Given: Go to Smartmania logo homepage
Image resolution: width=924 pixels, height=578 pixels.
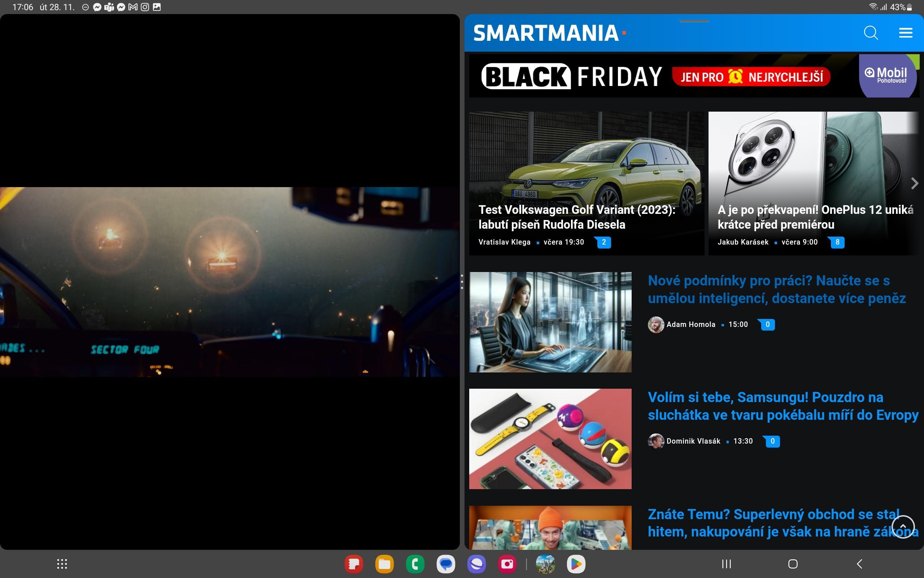Looking at the screenshot, I should pos(550,33).
